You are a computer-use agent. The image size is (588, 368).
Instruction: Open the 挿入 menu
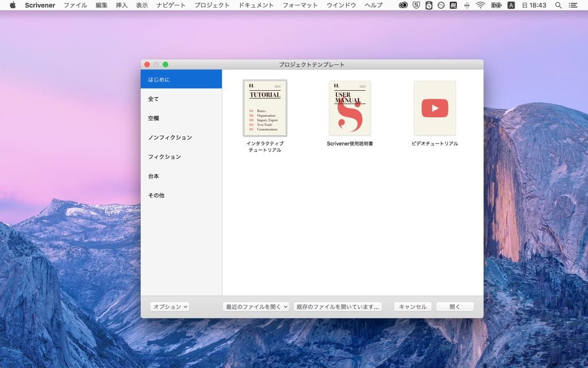click(x=122, y=5)
